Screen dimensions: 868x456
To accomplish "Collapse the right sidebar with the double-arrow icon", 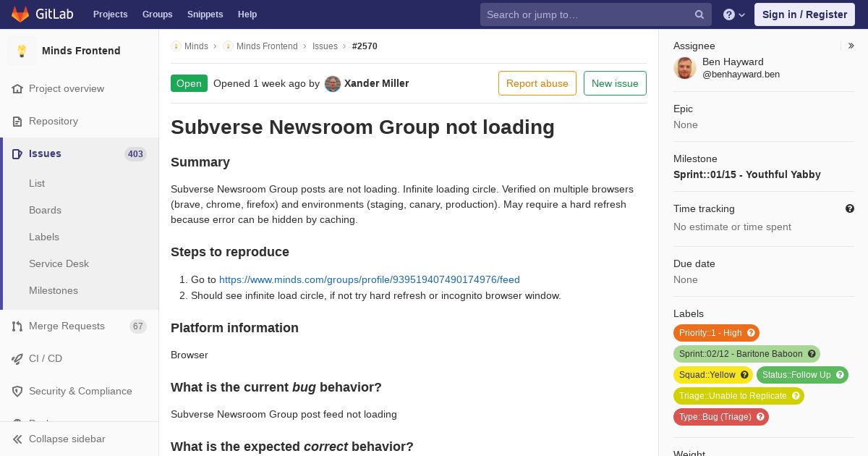I will 851,46.
